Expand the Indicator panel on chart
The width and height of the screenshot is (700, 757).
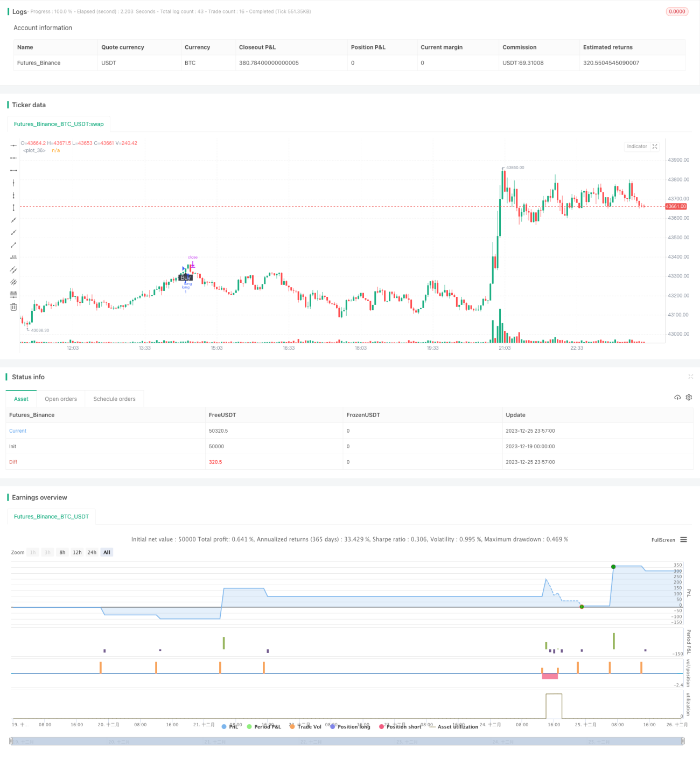point(655,147)
